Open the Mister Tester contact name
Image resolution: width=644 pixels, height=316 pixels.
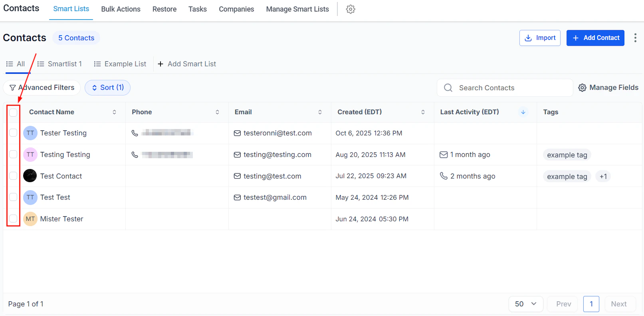coord(61,219)
